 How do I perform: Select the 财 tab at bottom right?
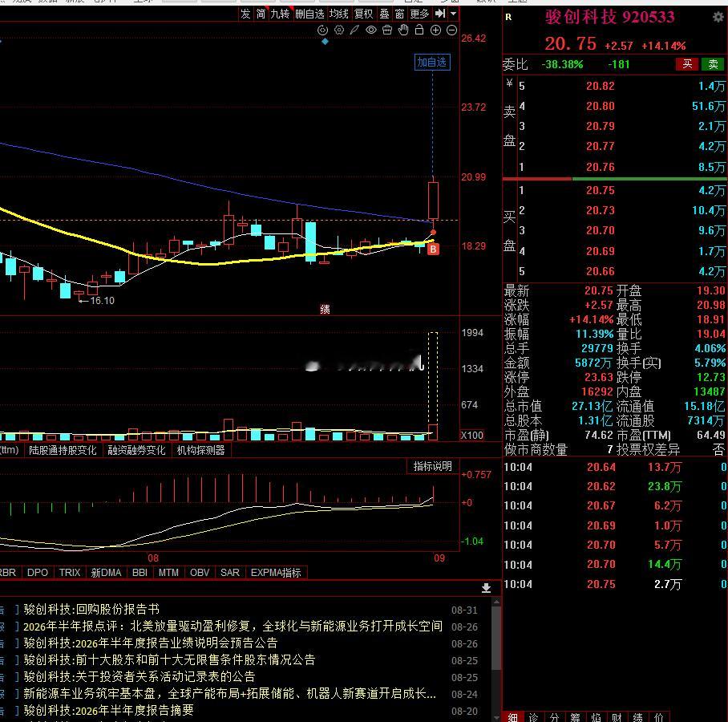pyautogui.click(x=617, y=717)
